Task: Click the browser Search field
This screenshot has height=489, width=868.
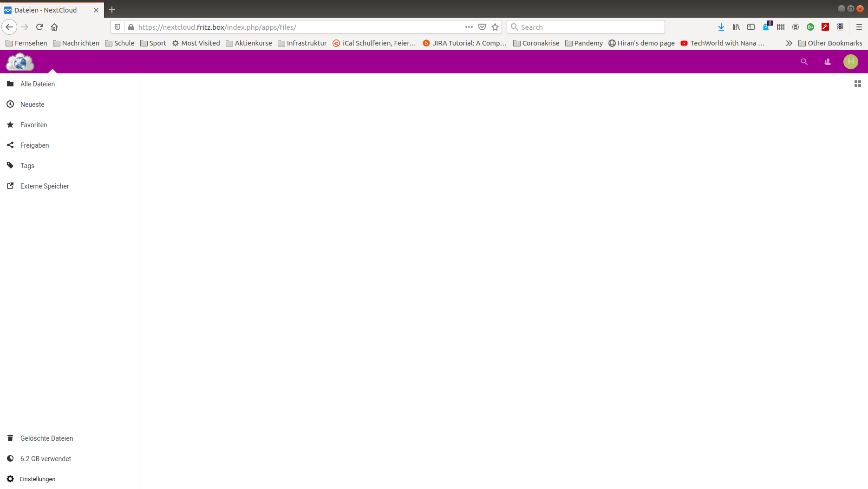Action: (586, 27)
